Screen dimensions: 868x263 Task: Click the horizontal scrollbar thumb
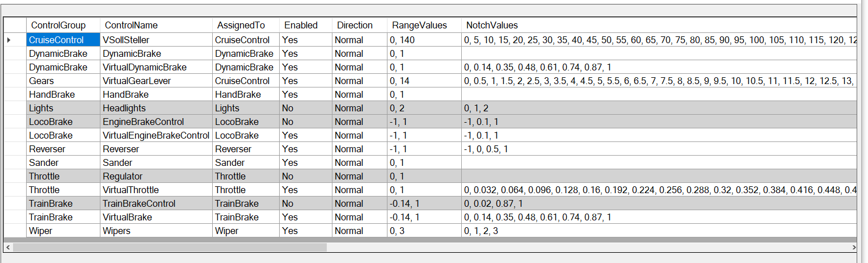(x=170, y=248)
